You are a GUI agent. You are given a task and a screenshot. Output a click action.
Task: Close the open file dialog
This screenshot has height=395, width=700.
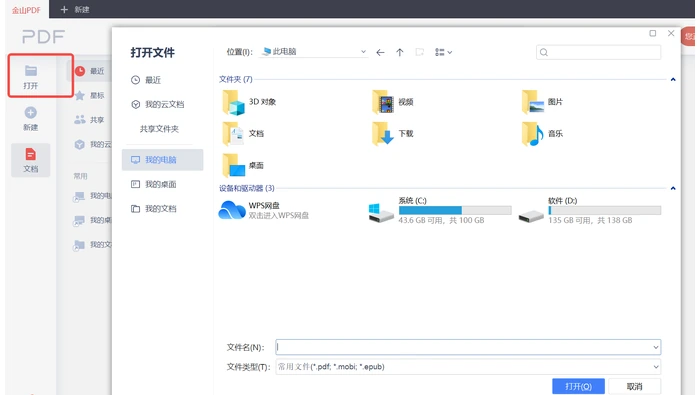coord(671,33)
